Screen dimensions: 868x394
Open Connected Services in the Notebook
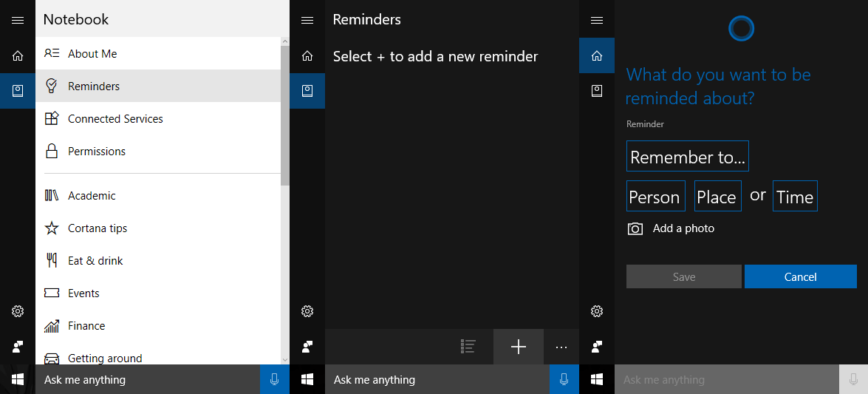coord(158,118)
